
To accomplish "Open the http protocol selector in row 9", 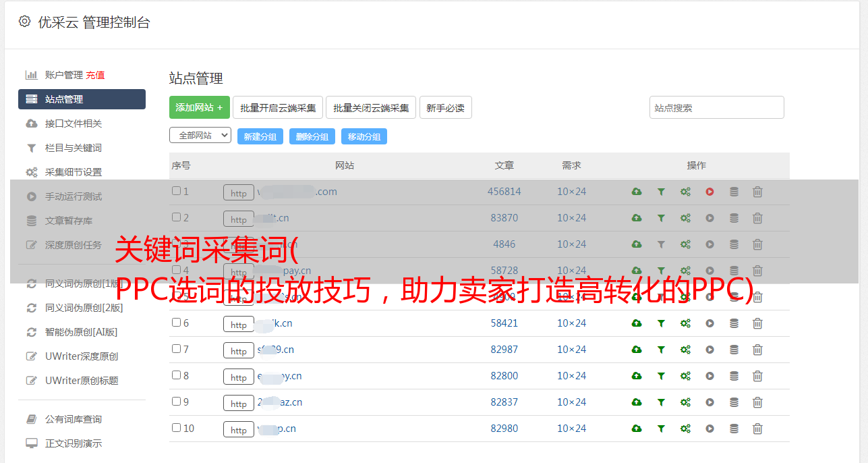I will 239,403.
